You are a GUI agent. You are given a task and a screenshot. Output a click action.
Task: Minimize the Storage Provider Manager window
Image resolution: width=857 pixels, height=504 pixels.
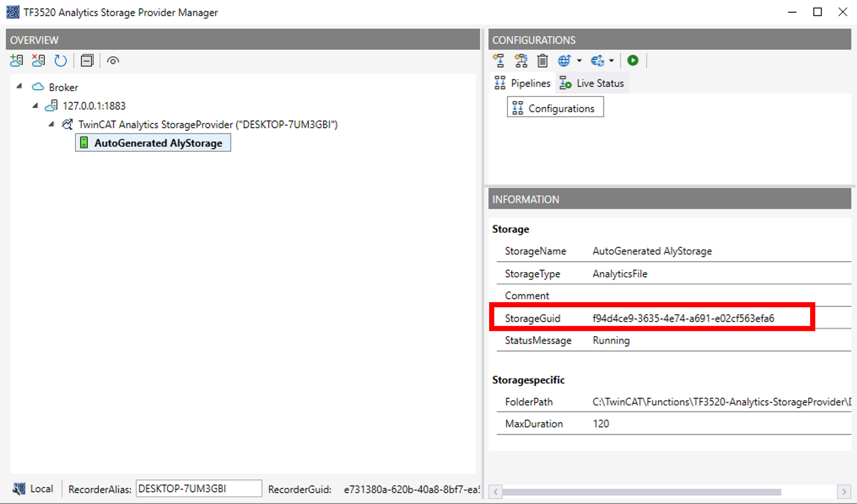(x=792, y=12)
